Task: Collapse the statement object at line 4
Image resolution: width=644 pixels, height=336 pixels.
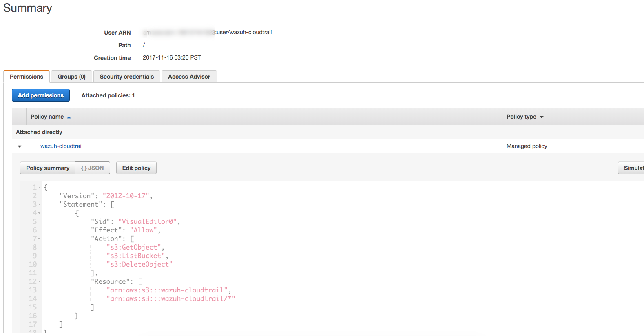Action: (40, 213)
